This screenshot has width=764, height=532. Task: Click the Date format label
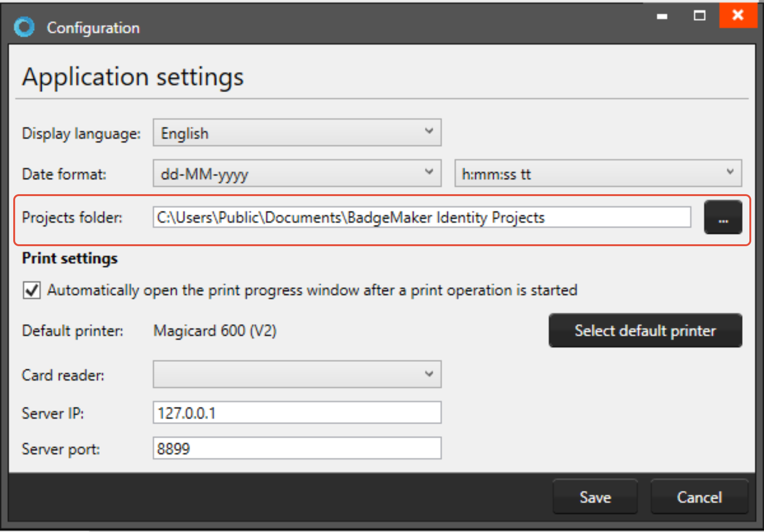point(64,174)
